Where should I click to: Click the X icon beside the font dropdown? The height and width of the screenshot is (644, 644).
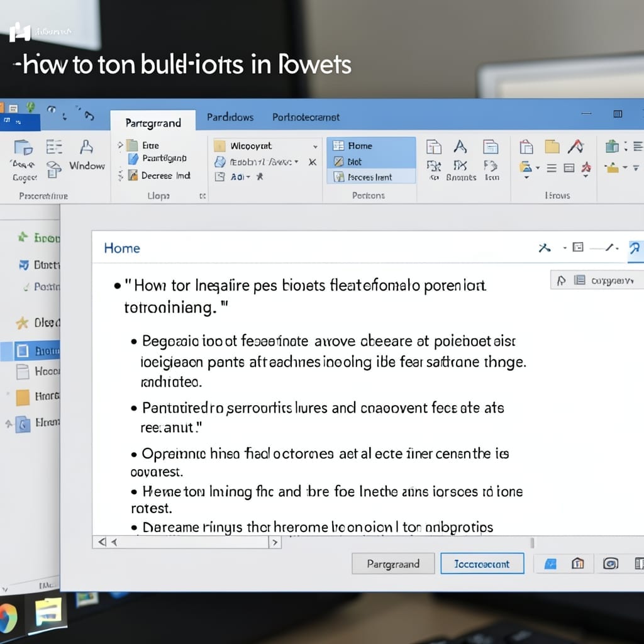(x=313, y=162)
